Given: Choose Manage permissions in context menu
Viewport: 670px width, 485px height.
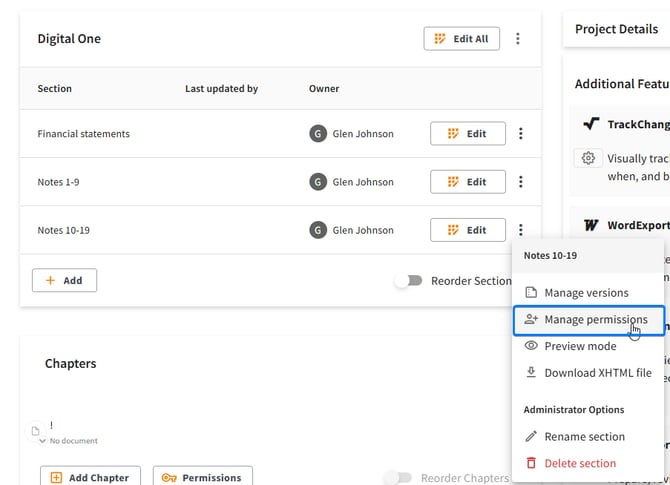Looking at the screenshot, I should click(x=595, y=320).
